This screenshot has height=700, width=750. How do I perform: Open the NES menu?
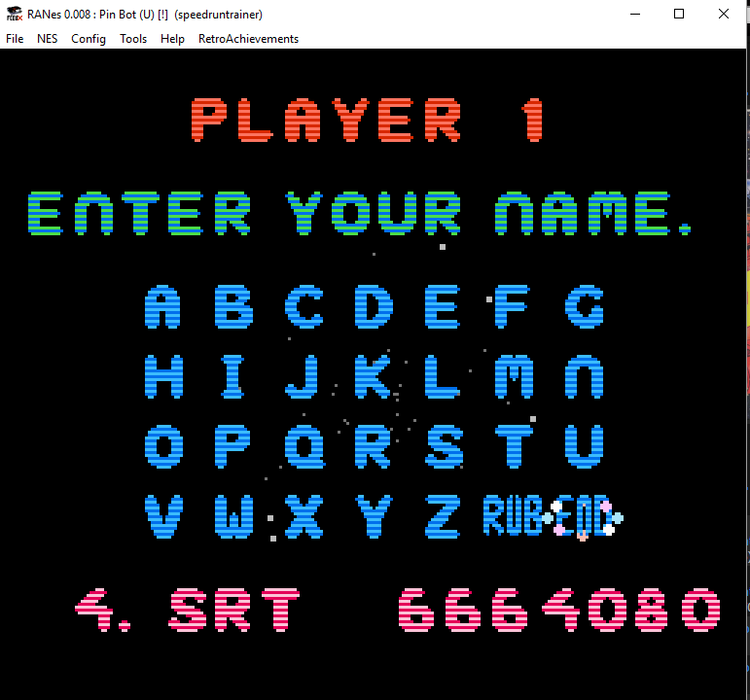pyautogui.click(x=48, y=39)
